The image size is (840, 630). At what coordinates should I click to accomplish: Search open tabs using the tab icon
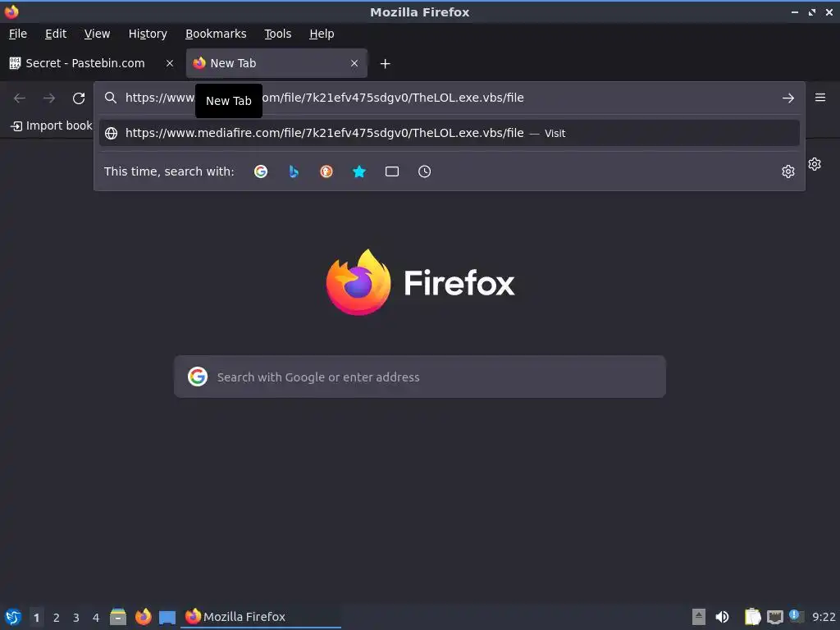click(392, 171)
